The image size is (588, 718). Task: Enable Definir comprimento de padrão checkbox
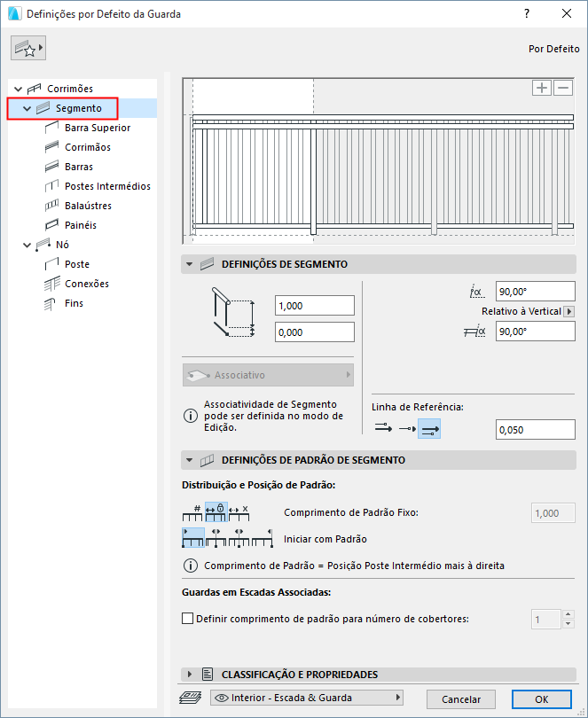pos(187,619)
